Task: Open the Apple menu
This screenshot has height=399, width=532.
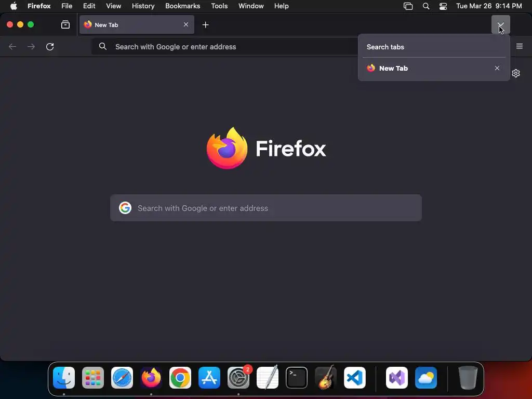Action: click(14, 6)
